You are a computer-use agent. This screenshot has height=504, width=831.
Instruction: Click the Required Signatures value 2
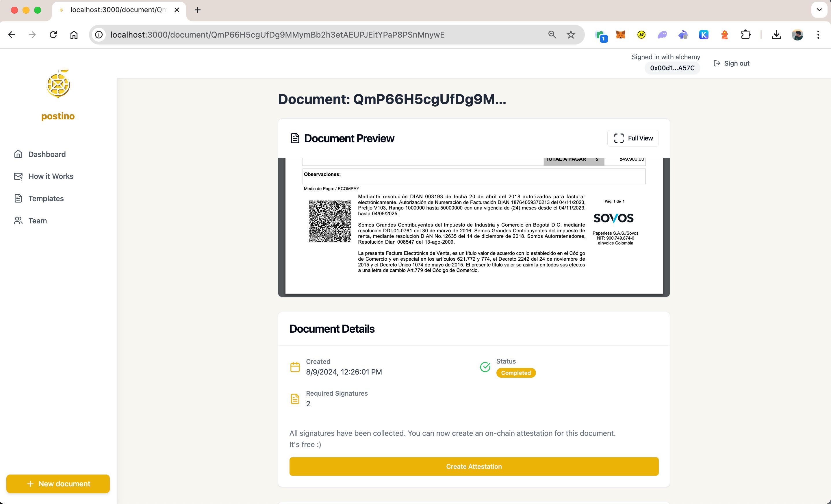[x=308, y=404]
